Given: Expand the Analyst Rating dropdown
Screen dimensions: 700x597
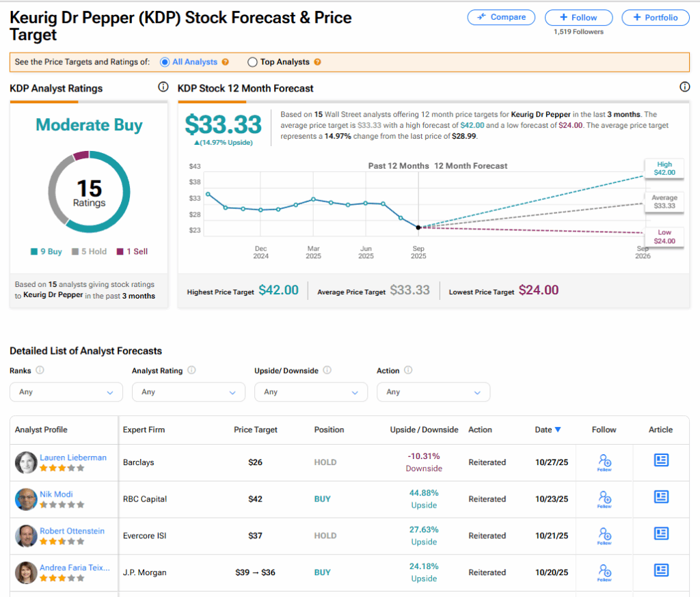Looking at the screenshot, I should tap(188, 392).
